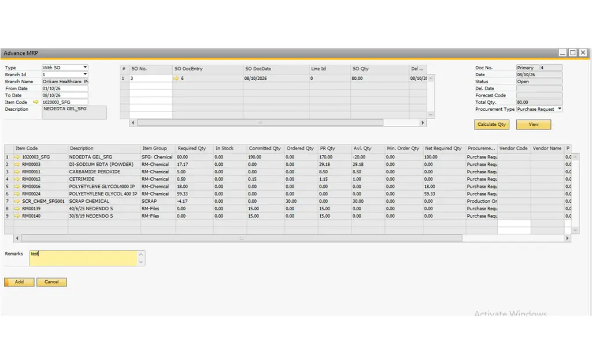The width and height of the screenshot is (592, 364).
Task: Click the Required Qty column header
Action: [194, 148]
